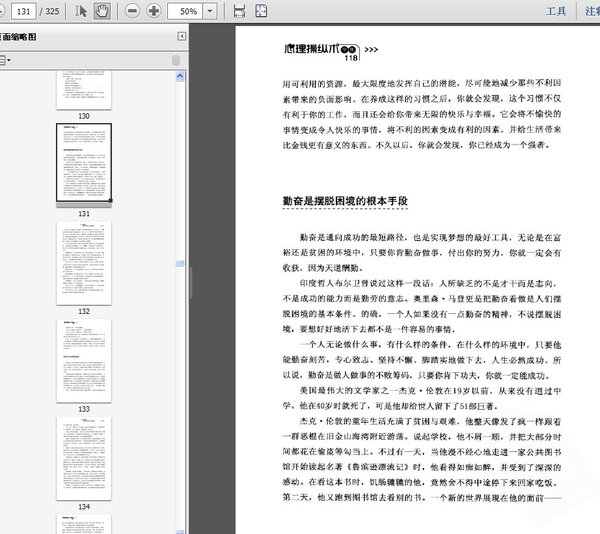
Task: Click the 50% zoom value field
Action: (185, 11)
